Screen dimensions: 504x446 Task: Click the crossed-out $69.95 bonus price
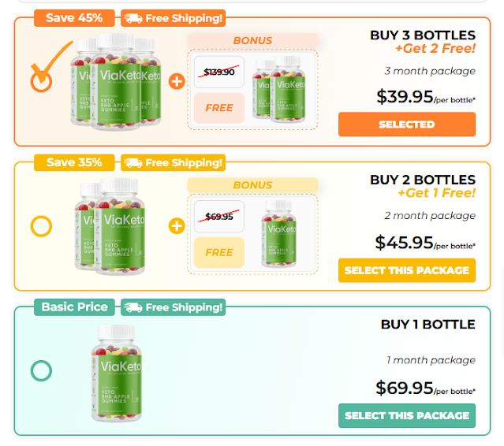219,216
